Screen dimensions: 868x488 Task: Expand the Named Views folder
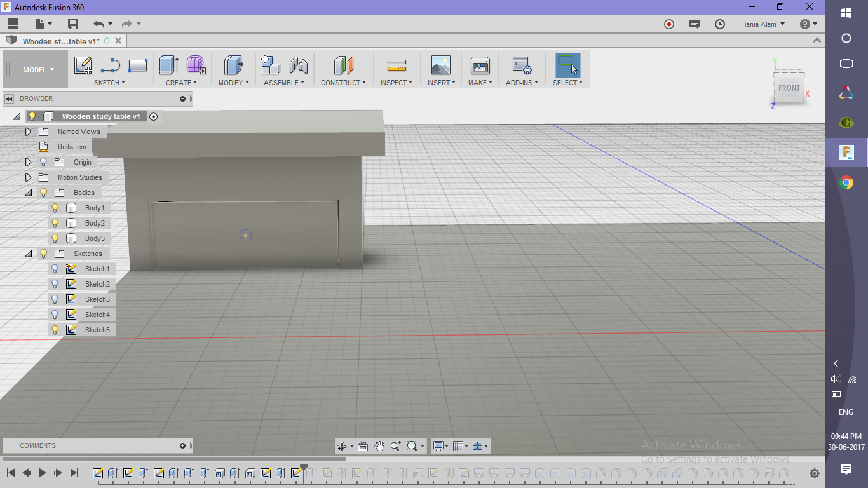pos(28,132)
